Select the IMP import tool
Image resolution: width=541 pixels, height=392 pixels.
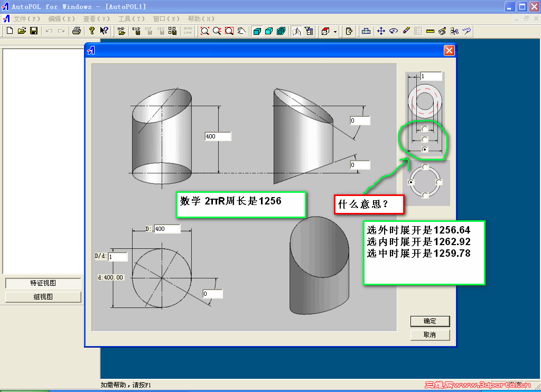tap(121, 31)
